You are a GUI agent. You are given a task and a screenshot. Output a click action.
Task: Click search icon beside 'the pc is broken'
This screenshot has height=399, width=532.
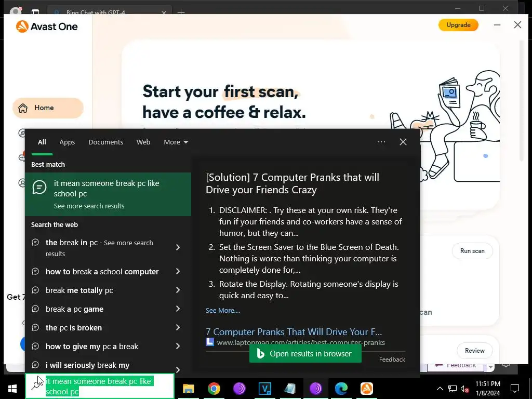pyautogui.click(x=35, y=327)
